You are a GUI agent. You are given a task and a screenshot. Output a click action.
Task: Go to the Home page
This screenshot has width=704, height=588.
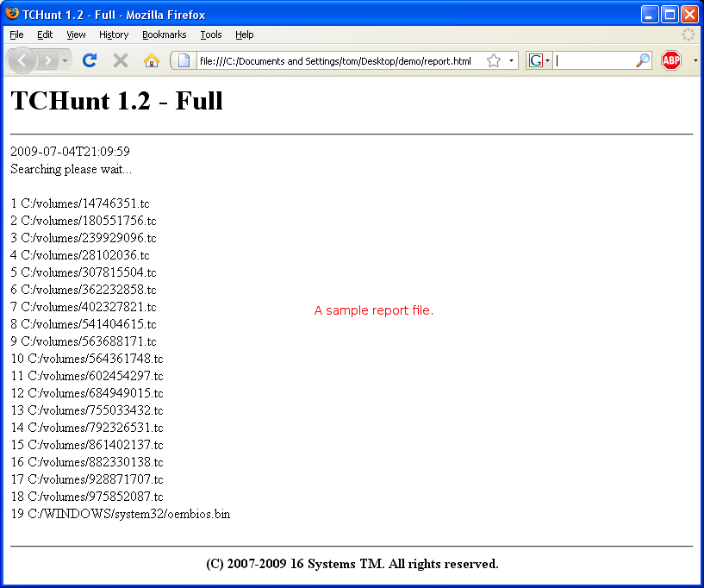(x=152, y=60)
